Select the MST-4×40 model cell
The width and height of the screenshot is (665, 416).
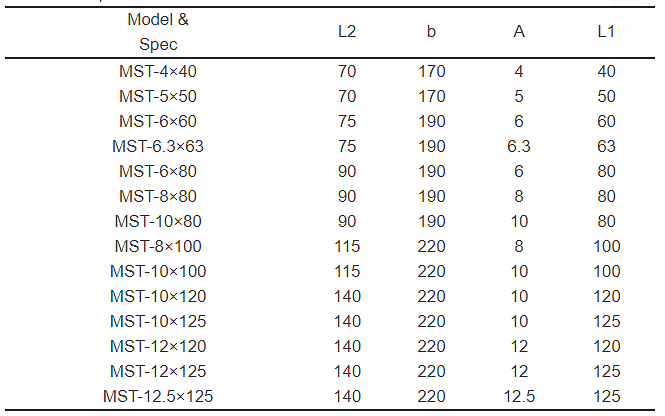[158, 72]
